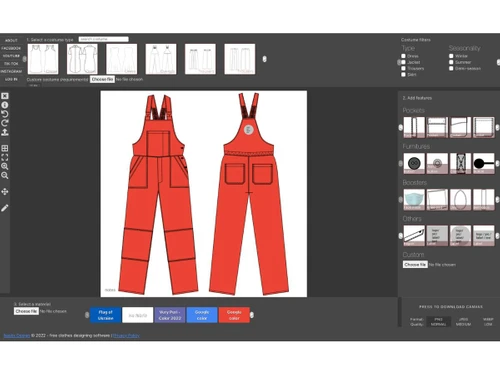This screenshot has height=375, width=500.
Task: Check the Summer seasonality filter
Action: pyautogui.click(x=451, y=62)
